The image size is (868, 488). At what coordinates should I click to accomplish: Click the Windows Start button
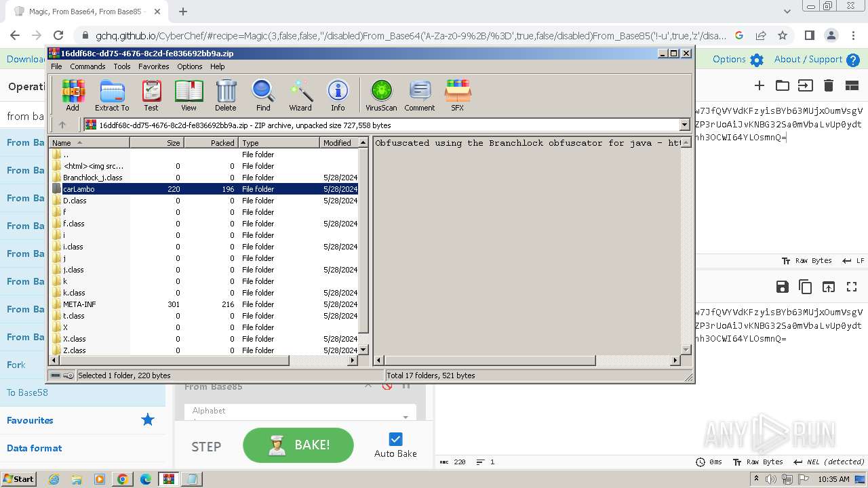click(x=19, y=479)
